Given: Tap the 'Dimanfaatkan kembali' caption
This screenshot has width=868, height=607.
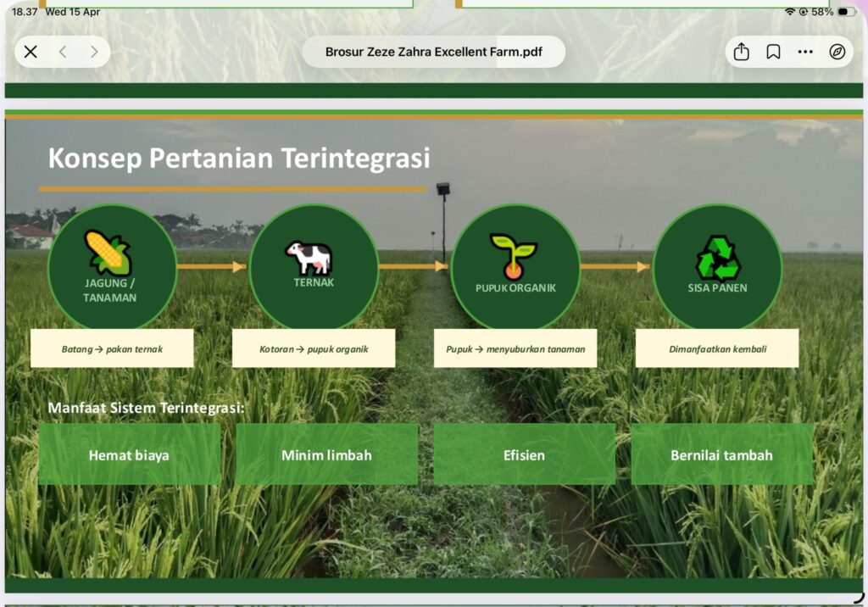Looking at the screenshot, I should [717, 348].
